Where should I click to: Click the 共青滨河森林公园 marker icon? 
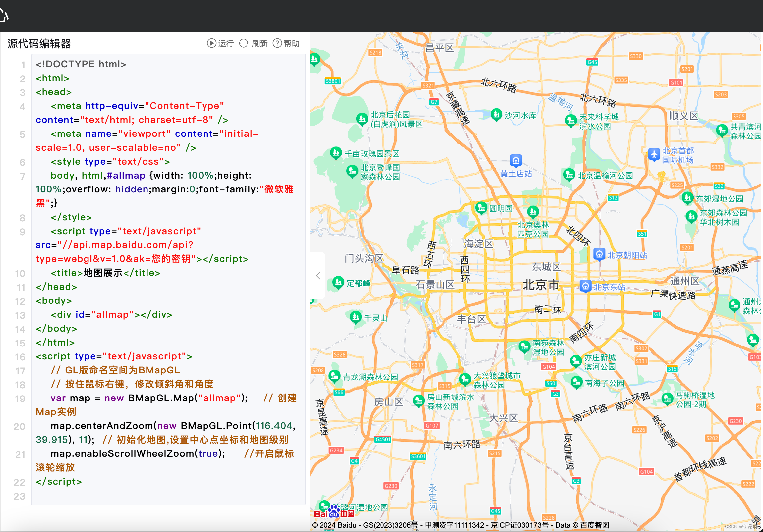point(722,131)
